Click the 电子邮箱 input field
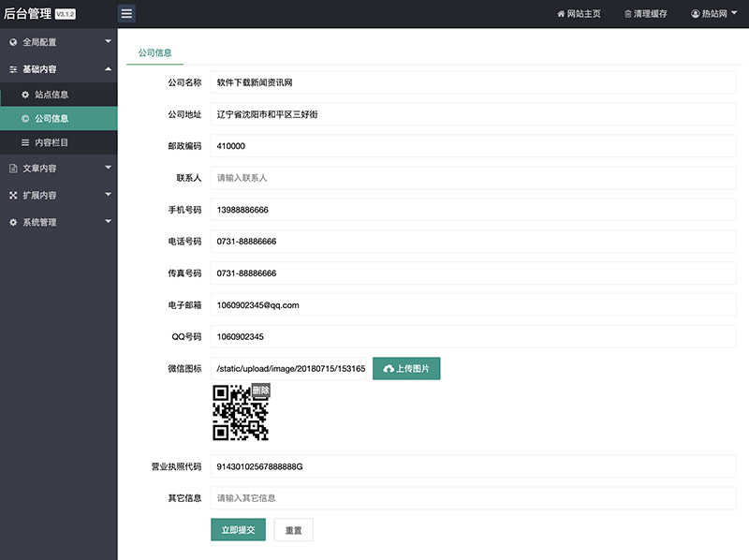This screenshot has height=560, width=749. tap(473, 305)
